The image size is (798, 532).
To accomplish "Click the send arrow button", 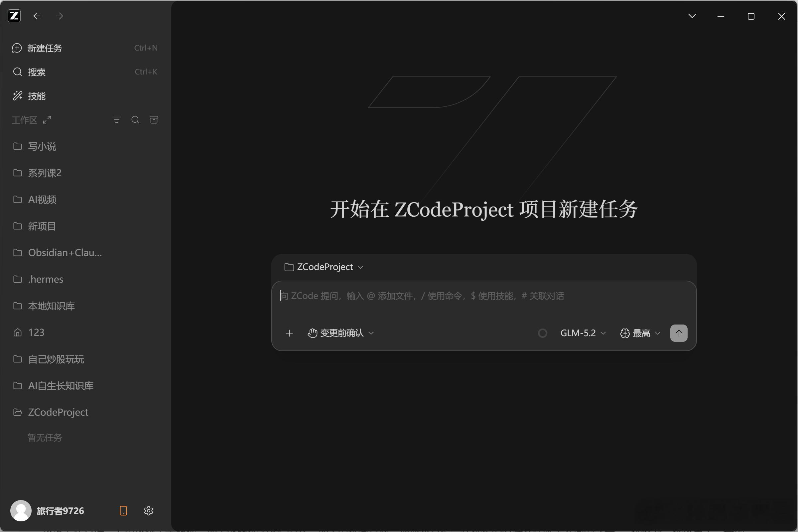I will tap(679, 333).
